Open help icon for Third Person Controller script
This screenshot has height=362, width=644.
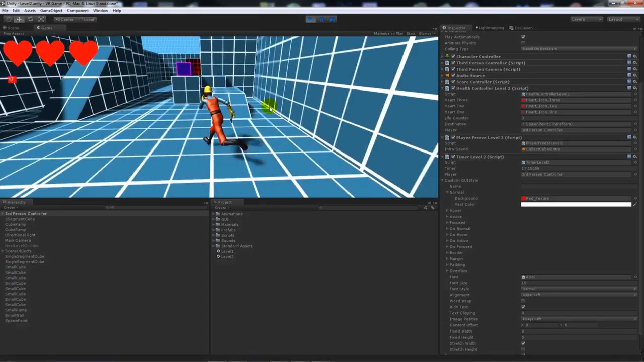tap(629, 63)
